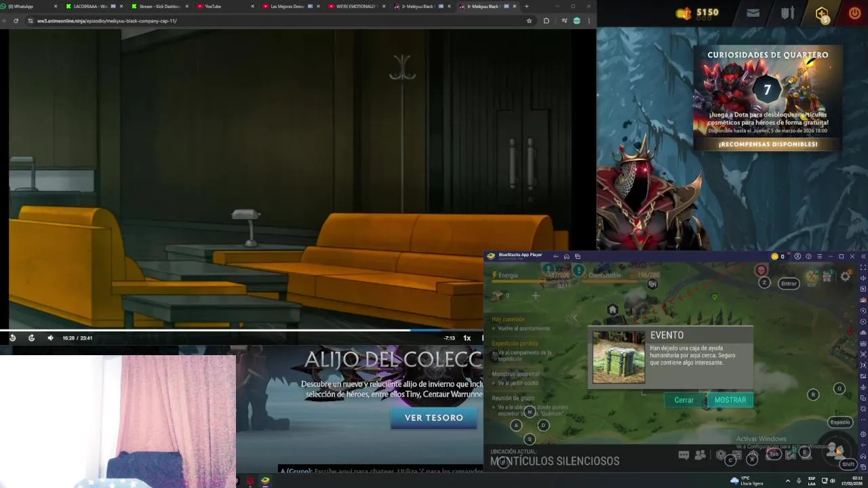Open BlueStacks sidebar settings gear
The image size is (868, 488).
[863, 434]
